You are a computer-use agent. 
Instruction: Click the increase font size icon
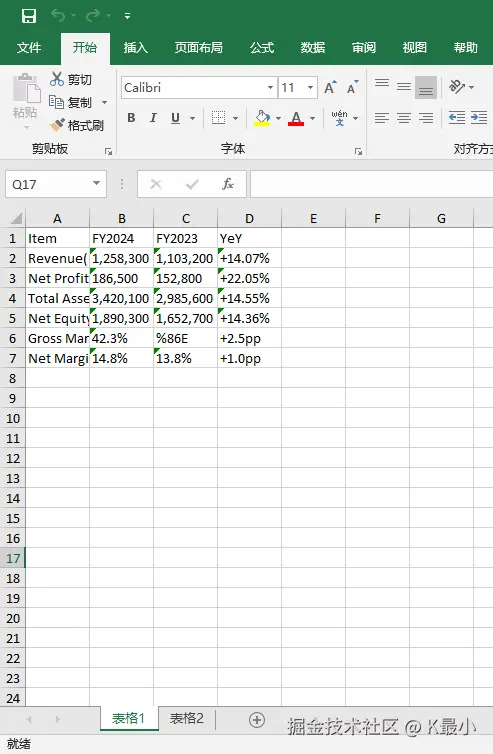pos(330,88)
